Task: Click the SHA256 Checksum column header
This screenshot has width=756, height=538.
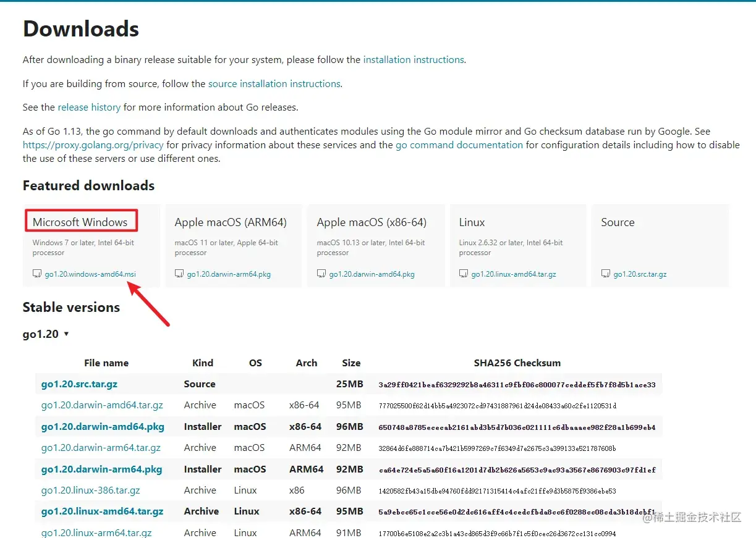Action: click(x=517, y=363)
